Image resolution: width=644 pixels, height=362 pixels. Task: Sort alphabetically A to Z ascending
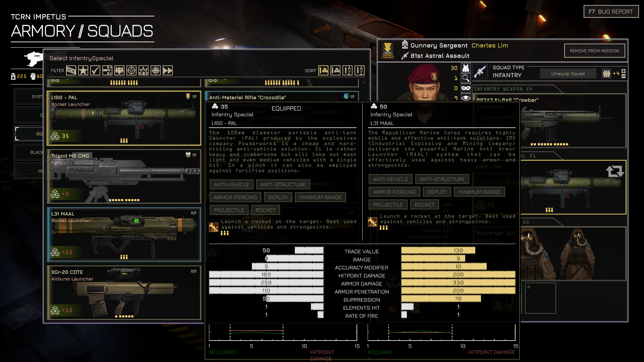(x=347, y=70)
